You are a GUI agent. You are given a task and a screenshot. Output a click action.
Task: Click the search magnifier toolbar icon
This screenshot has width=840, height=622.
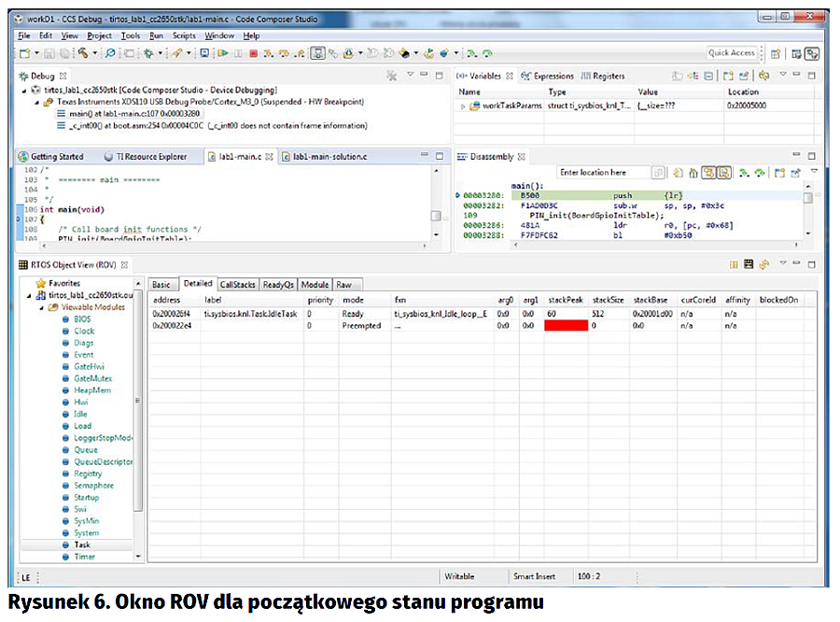110,53
